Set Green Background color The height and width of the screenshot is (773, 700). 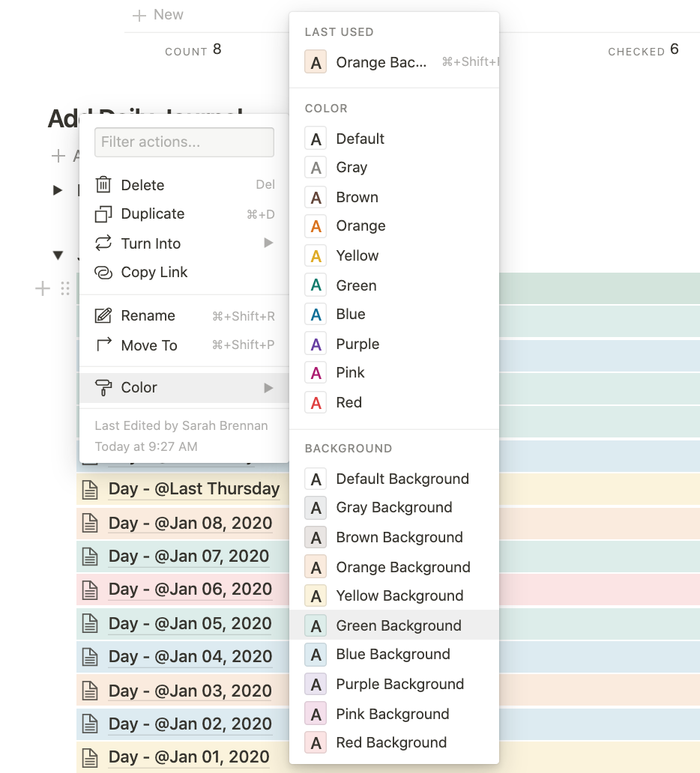point(394,625)
